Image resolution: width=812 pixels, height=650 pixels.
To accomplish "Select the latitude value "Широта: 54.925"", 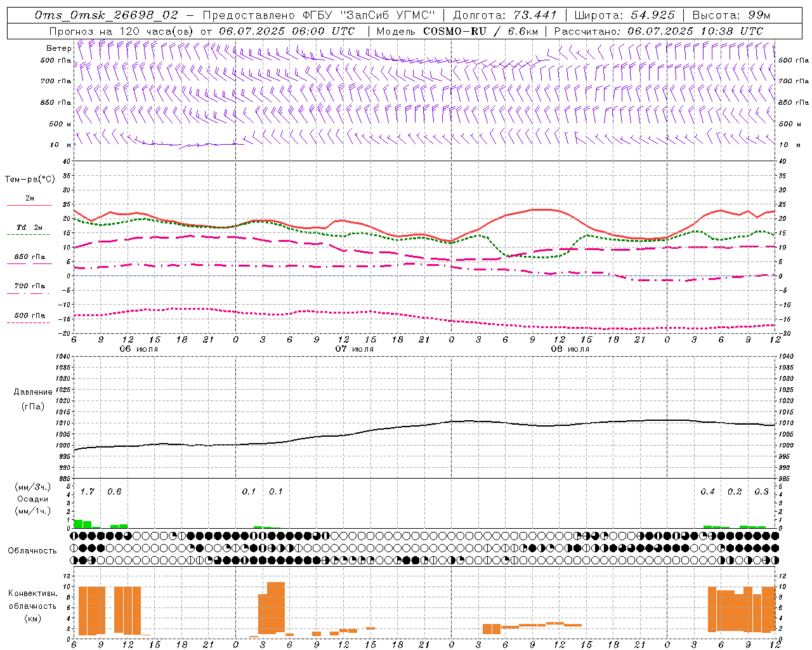I will (625, 15).
